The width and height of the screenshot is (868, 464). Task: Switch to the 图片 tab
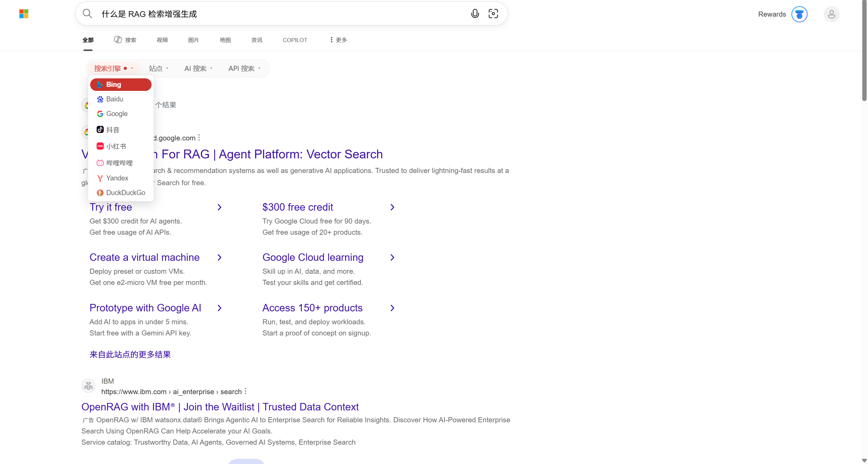(194, 40)
